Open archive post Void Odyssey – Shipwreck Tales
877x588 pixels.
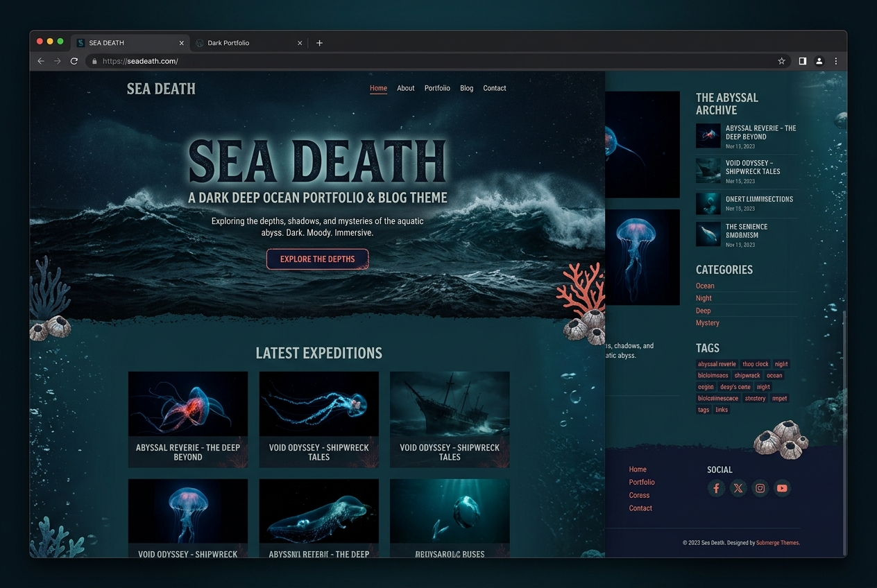[753, 167]
